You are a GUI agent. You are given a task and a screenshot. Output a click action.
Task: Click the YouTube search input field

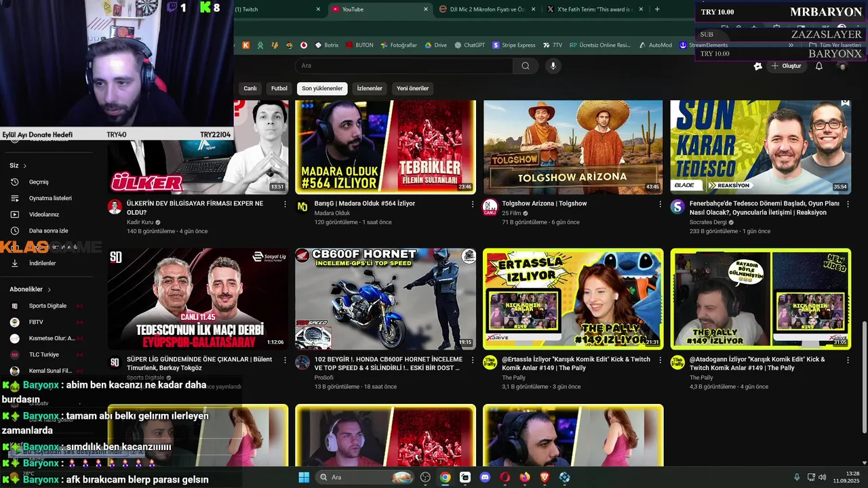coord(404,66)
